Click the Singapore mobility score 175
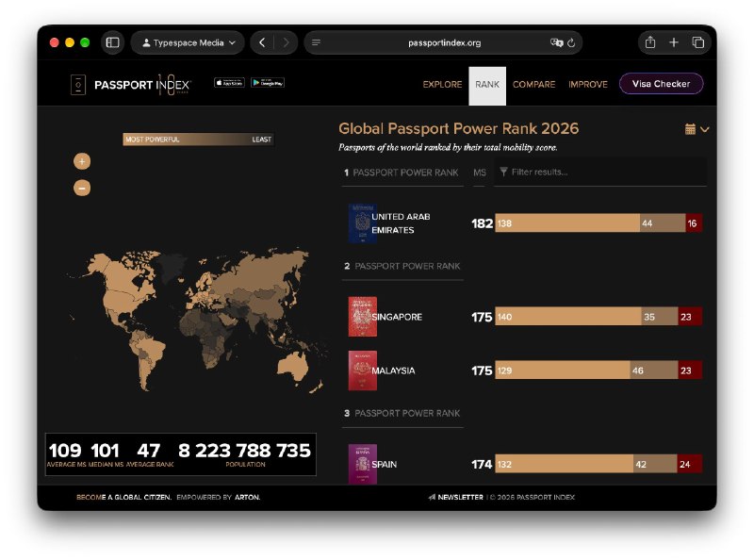Image resolution: width=754 pixels, height=560 pixels. click(482, 317)
